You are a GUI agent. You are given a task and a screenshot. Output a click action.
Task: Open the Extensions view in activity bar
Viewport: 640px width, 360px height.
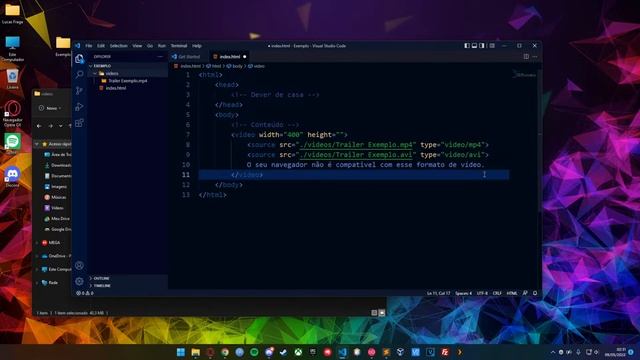(x=80, y=123)
